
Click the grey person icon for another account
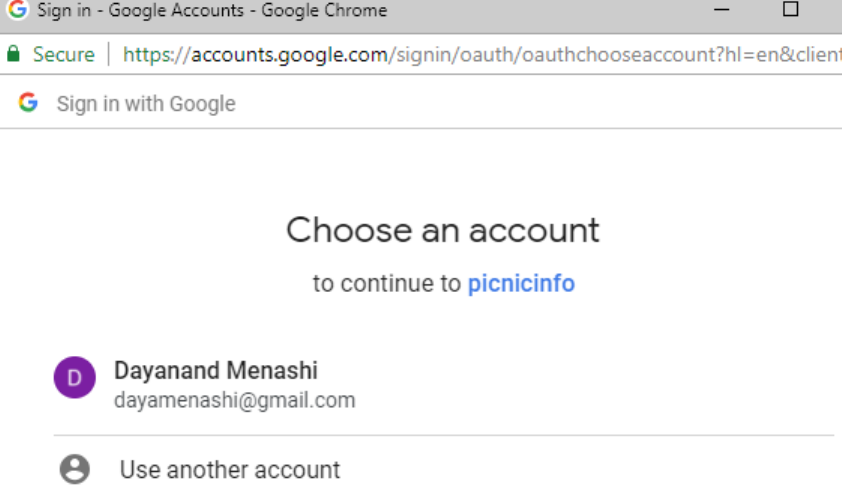(x=75, y=469)
